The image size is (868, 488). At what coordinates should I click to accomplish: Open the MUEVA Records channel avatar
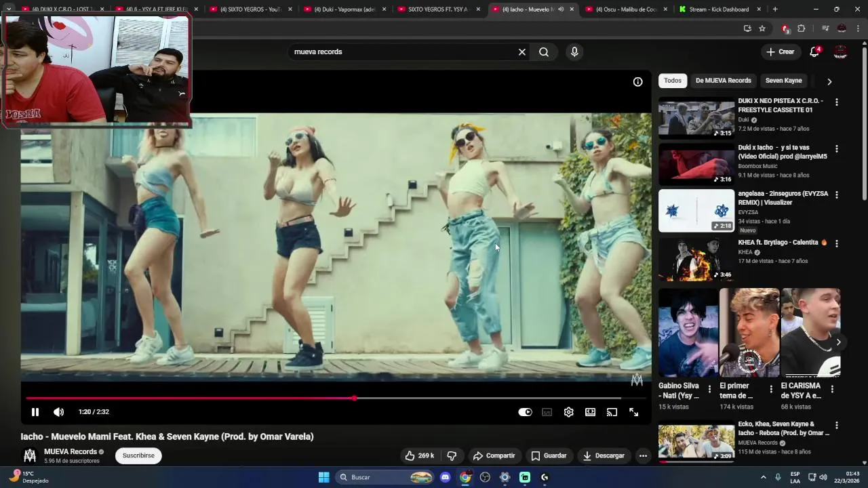[x=30, y=455]
